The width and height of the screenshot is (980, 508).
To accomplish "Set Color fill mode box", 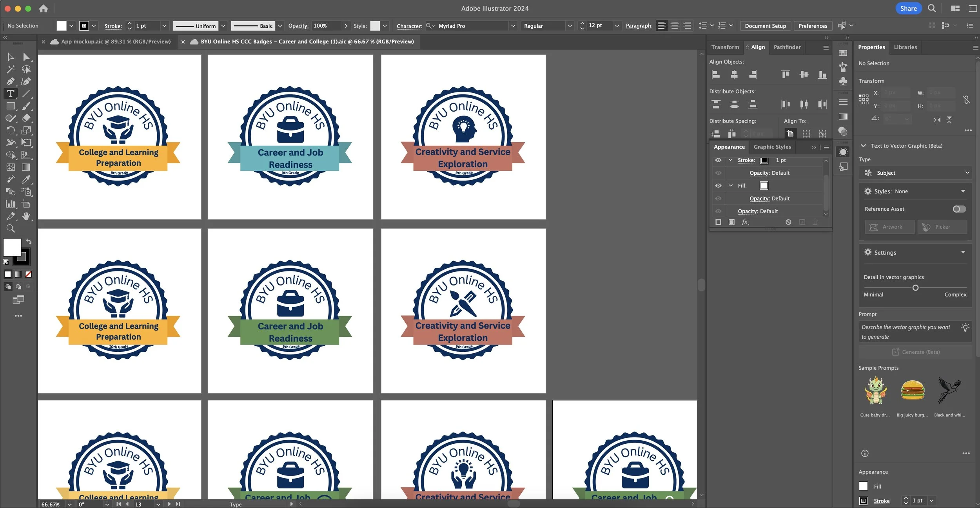I will tap(8, 274).
